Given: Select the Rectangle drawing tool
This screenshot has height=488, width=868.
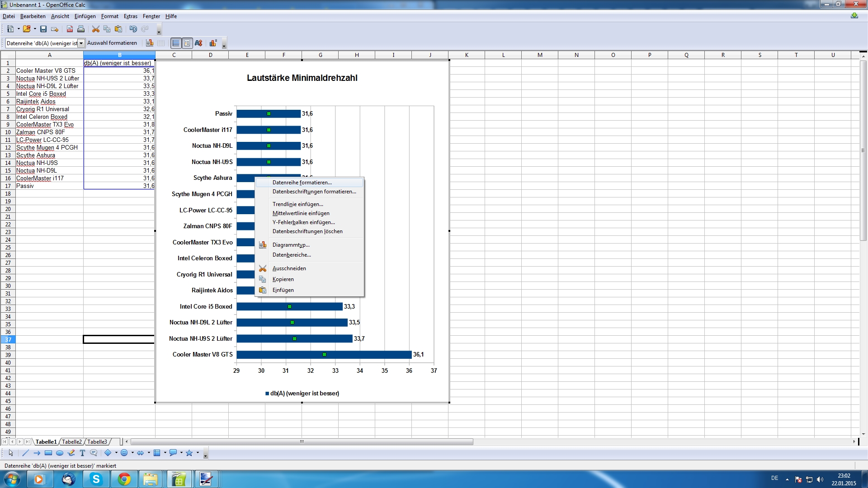Looking at the screenshot, I should point(48,453).
